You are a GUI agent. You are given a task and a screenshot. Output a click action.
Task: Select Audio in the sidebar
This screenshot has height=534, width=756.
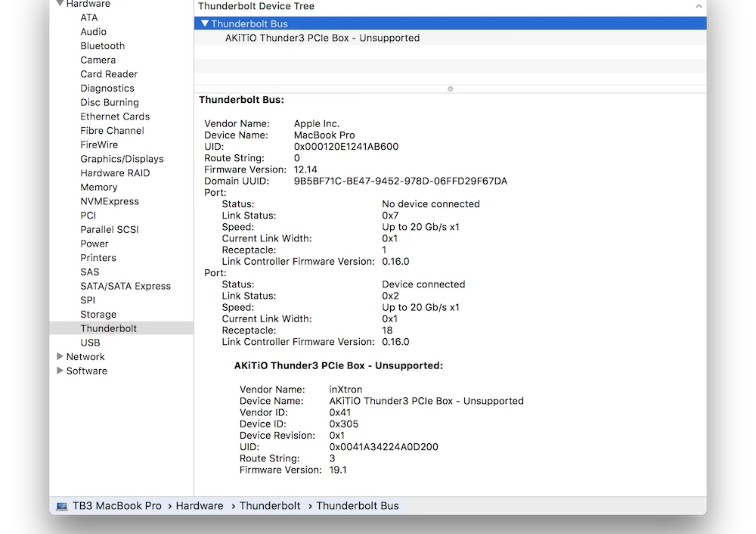point(94,31)
